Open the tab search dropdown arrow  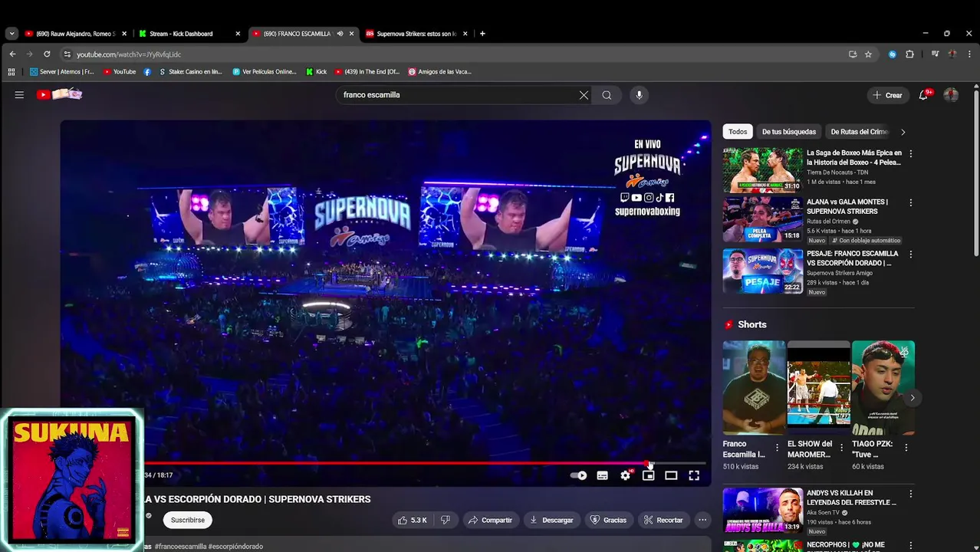pyautogui.click(x=12, y=34)
